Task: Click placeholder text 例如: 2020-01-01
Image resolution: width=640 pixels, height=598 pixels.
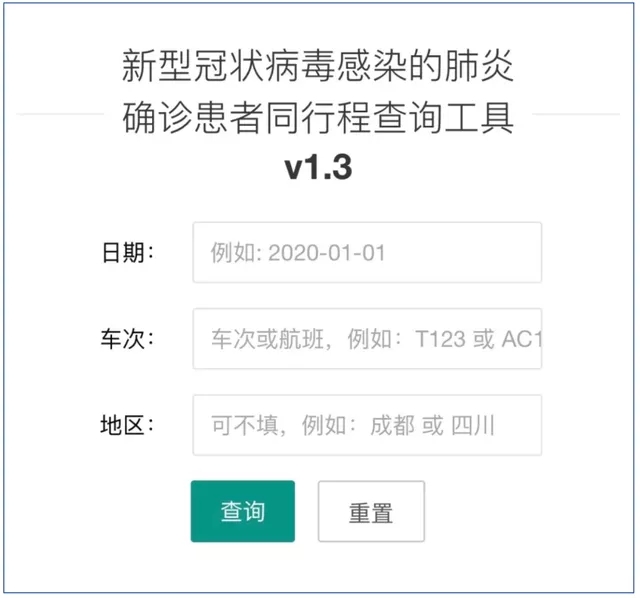Action: [298, 253]
